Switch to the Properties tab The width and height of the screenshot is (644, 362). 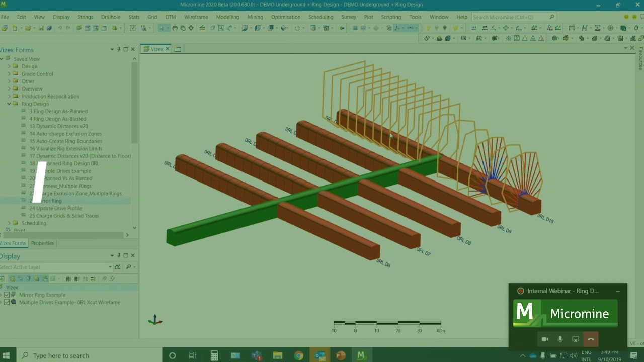pyautogui.click(x=42, y=243)
